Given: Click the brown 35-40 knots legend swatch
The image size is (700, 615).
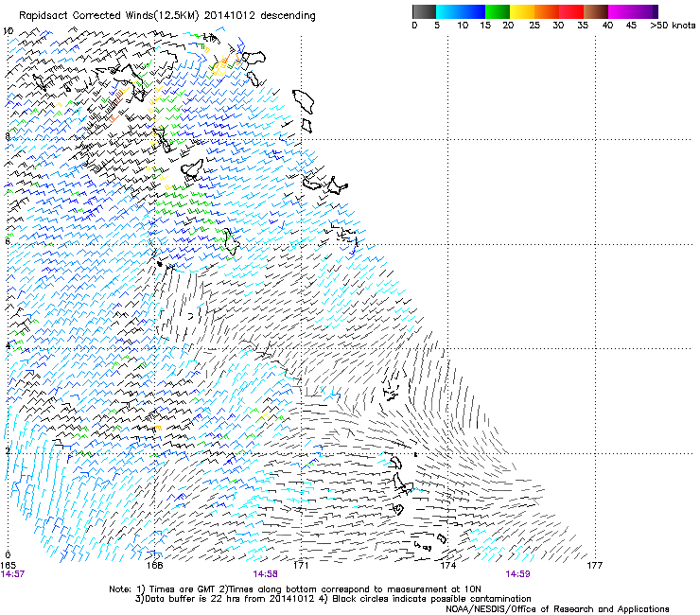Looking at the screenshot, I should 596,11.
